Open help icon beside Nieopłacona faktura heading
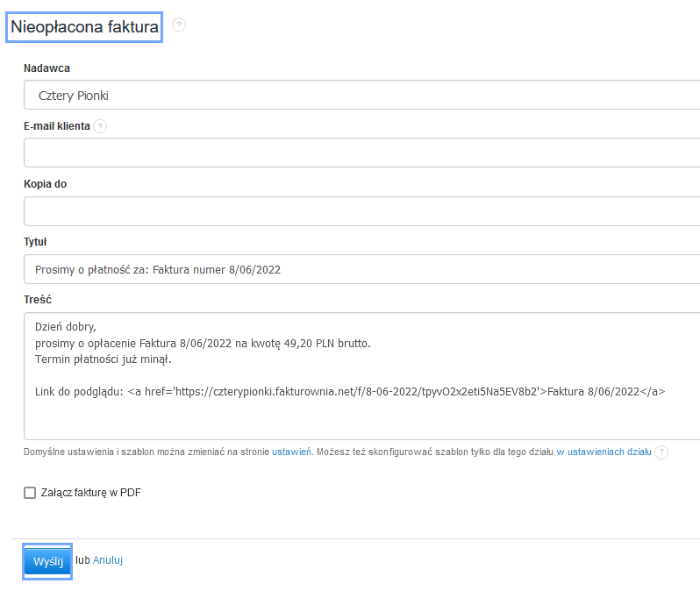Viewport: 700px width, 605px height. click(x=179, y=25)
